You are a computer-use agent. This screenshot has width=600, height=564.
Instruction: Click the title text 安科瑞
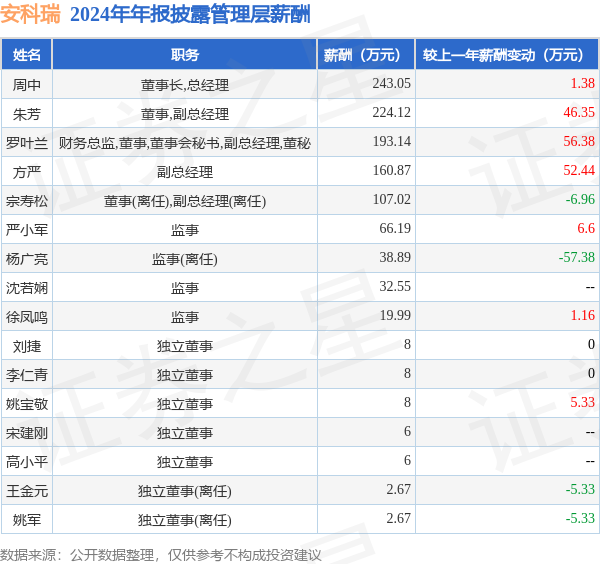[x=30, y=15]
